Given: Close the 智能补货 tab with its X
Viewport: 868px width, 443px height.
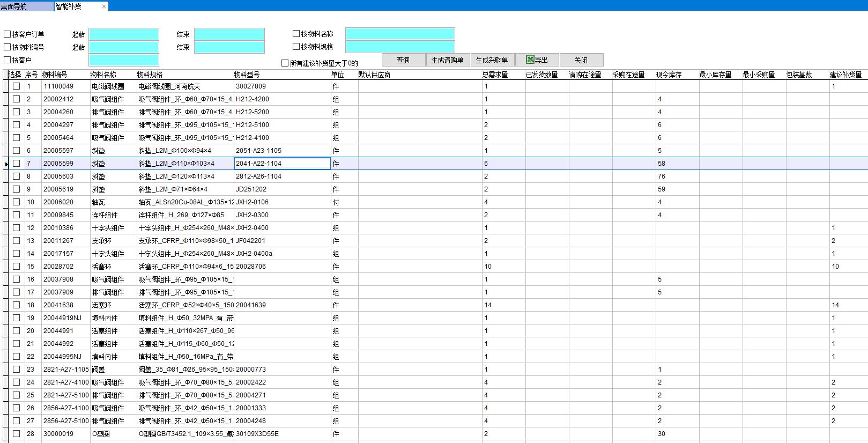Looking at the screenshot, I should point(104,6).
